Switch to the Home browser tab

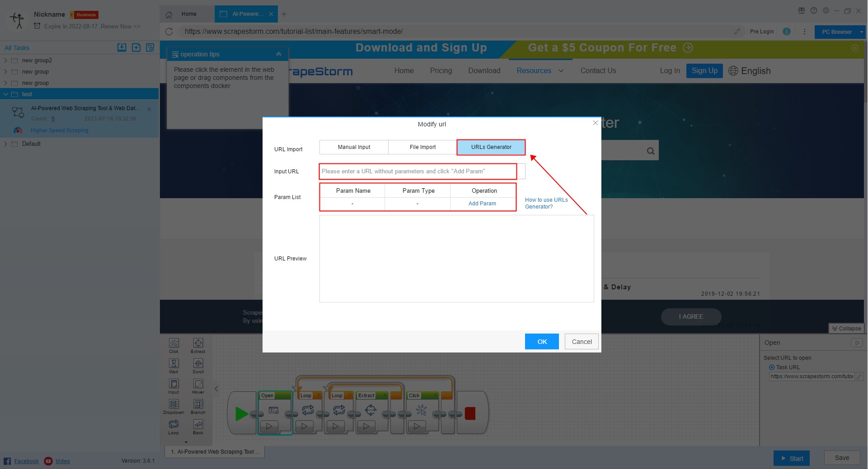pyautogui.click(x=188, y=14)
